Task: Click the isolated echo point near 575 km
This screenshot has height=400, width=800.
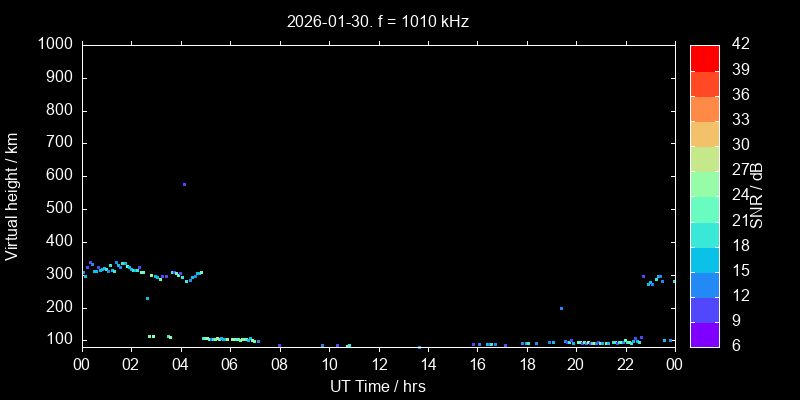Action: pyautogui.click(x=184, y=184)
